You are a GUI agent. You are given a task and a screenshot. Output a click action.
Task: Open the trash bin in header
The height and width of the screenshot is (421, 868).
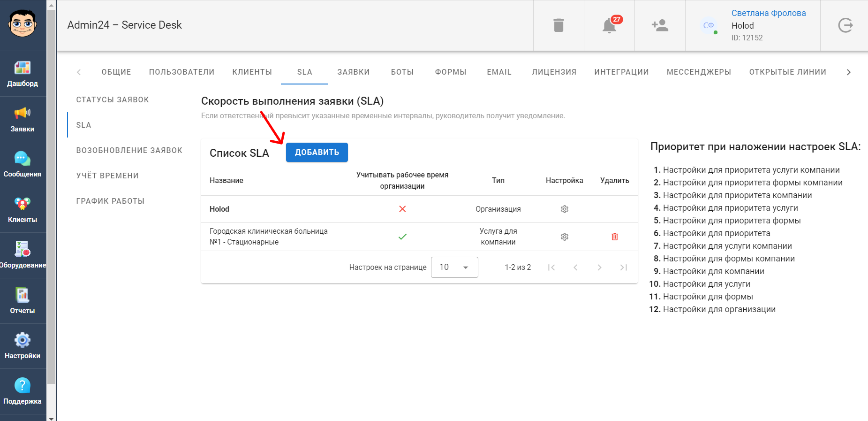coord(559,25)
